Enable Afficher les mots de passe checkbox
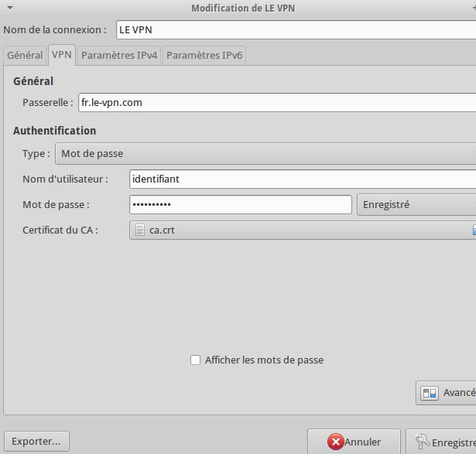The image size is (476, 454). [195, 360]
